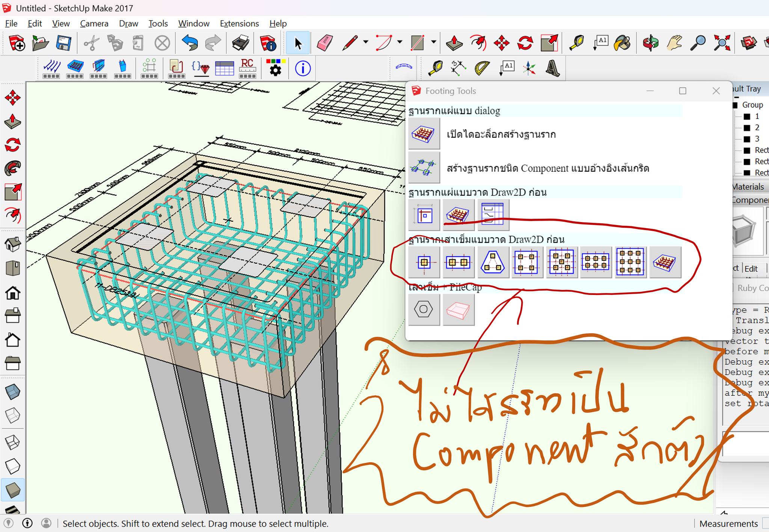The height and width of the screenshot is (532, 769).
Task: Click the Group entry in the tray list
Action: 752,105
